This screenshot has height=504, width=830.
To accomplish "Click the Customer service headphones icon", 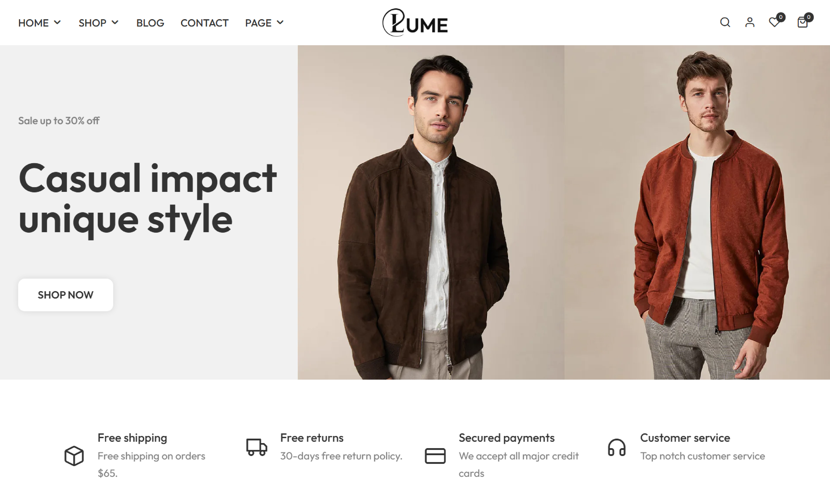I will pyautogui.click(x=616, y=447).
